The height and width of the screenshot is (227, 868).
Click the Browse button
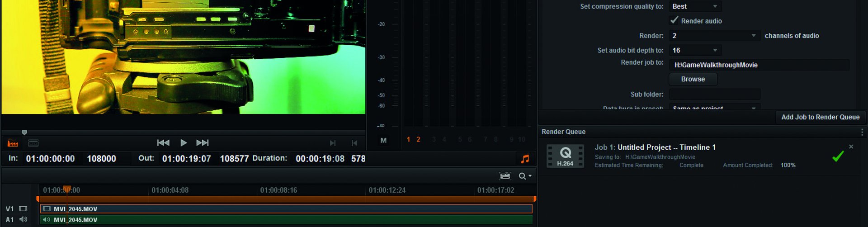(693, 79)
